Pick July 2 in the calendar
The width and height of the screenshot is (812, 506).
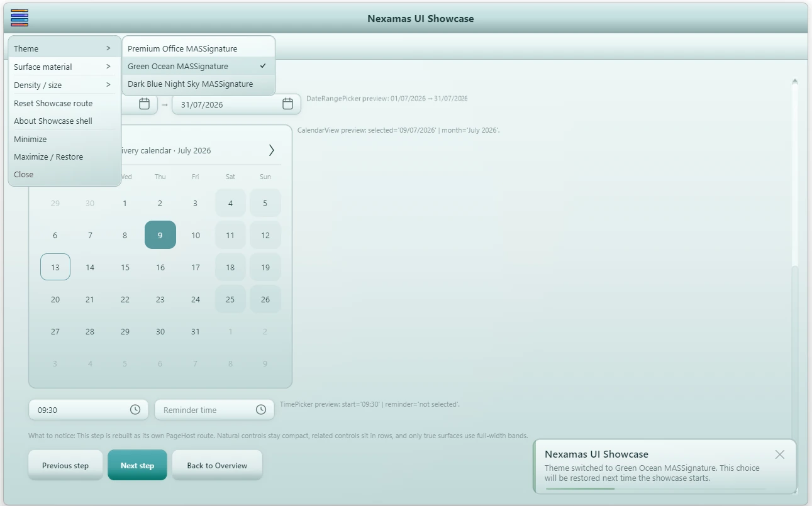[x=160, y=203]
